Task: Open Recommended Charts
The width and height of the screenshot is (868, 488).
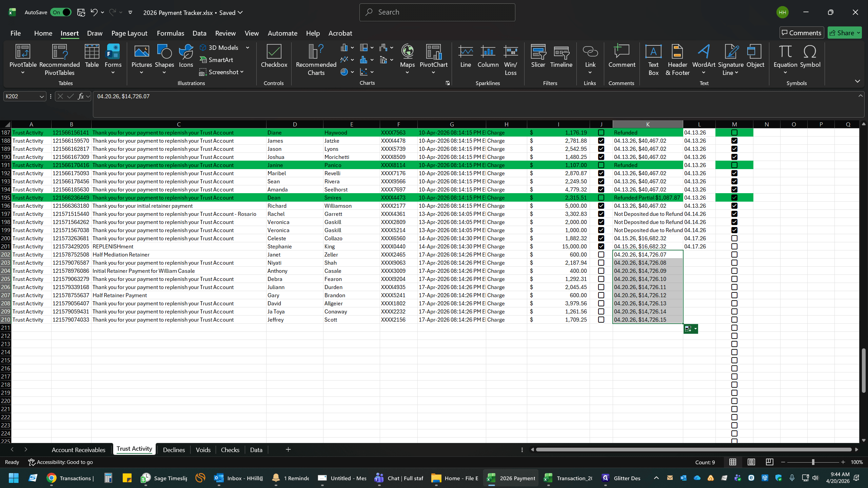Action: coord(316,60)
